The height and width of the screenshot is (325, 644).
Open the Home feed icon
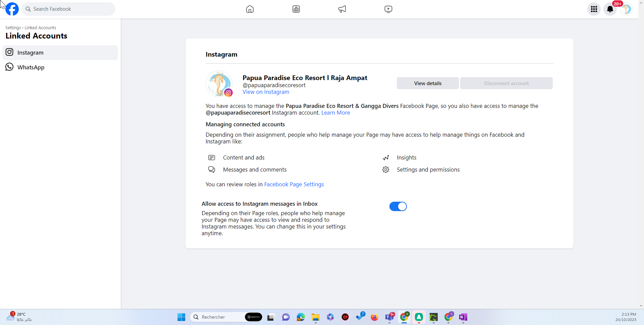pos(250,9)
